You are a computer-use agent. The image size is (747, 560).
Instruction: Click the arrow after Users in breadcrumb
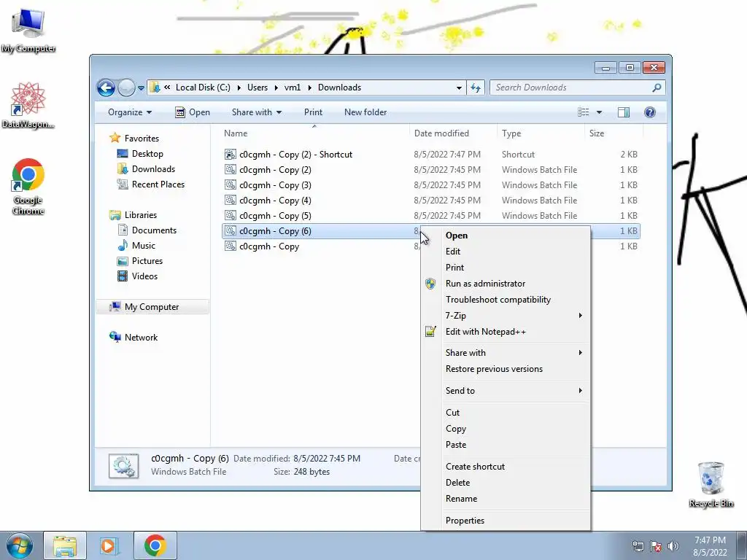tap(276, 87)
